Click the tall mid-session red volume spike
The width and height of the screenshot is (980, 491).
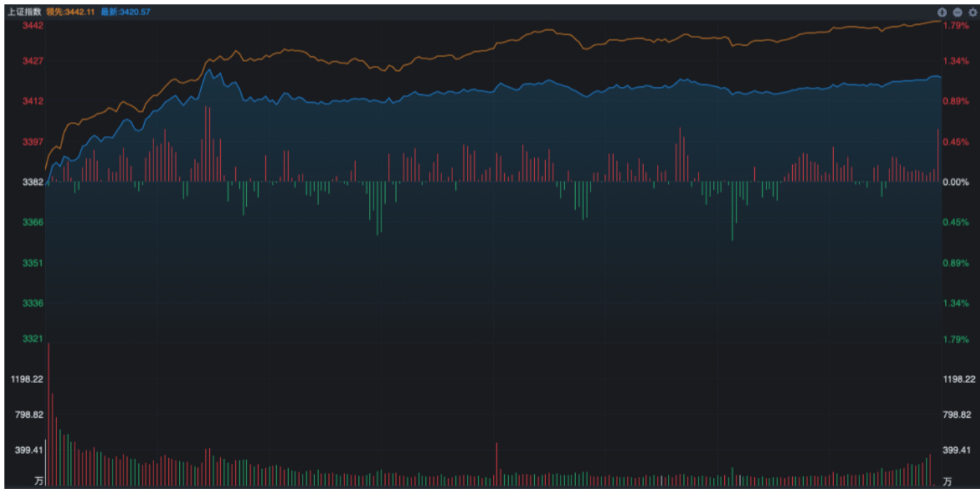(496, 462)
